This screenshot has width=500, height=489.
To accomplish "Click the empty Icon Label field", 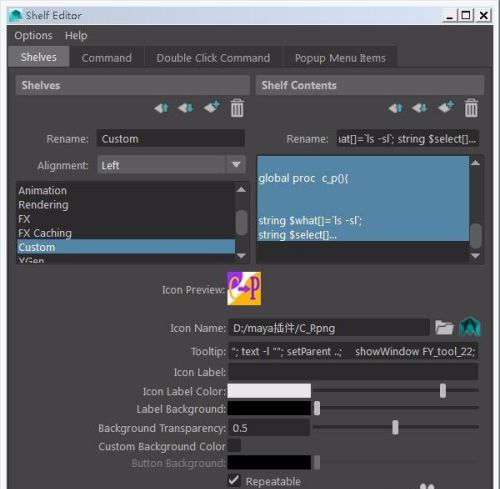I will point(353,372).
